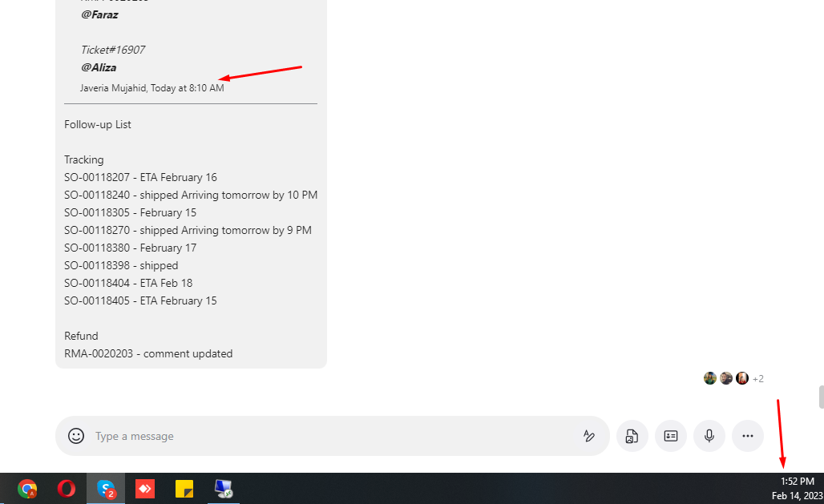
Task: Click the SO-00118240 arriving by 10 PM line
Action: point(191,195)
